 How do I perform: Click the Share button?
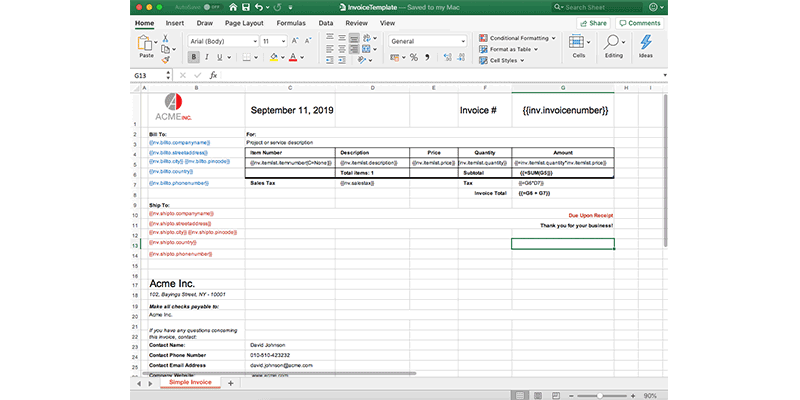tap(593, 23)
